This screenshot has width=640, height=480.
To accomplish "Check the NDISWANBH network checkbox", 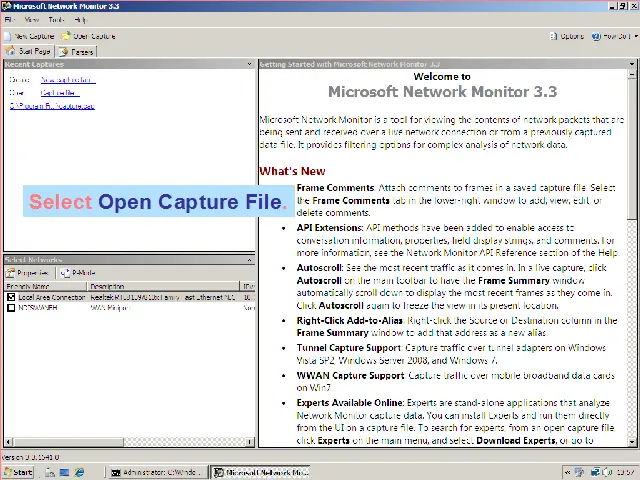I will pos(11,308).
